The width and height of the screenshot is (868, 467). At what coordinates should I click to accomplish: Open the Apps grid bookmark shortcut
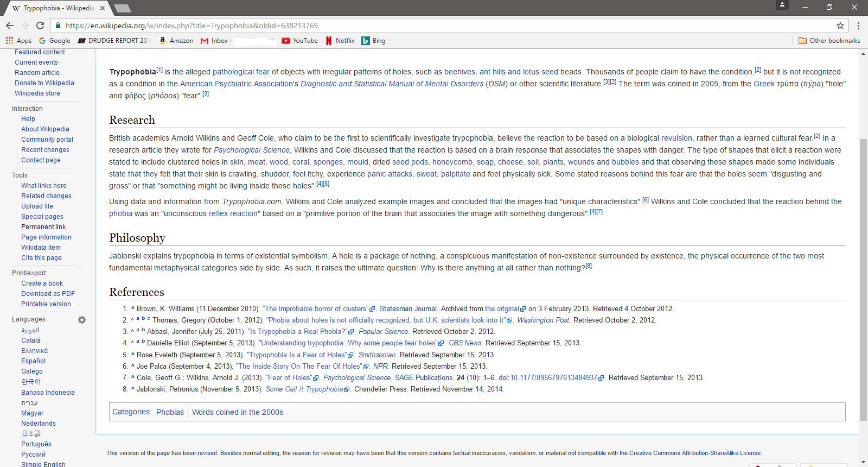18,41
